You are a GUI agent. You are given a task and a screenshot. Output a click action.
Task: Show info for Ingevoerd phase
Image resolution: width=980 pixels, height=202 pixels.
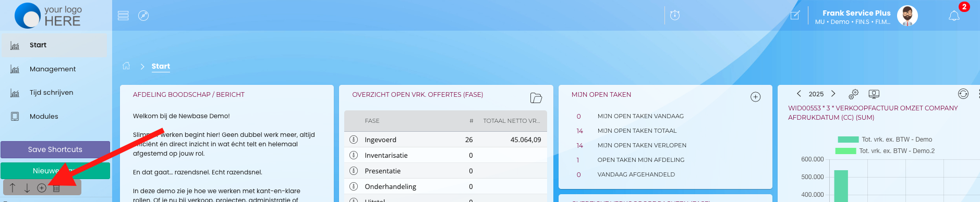(x=354, y=140)
